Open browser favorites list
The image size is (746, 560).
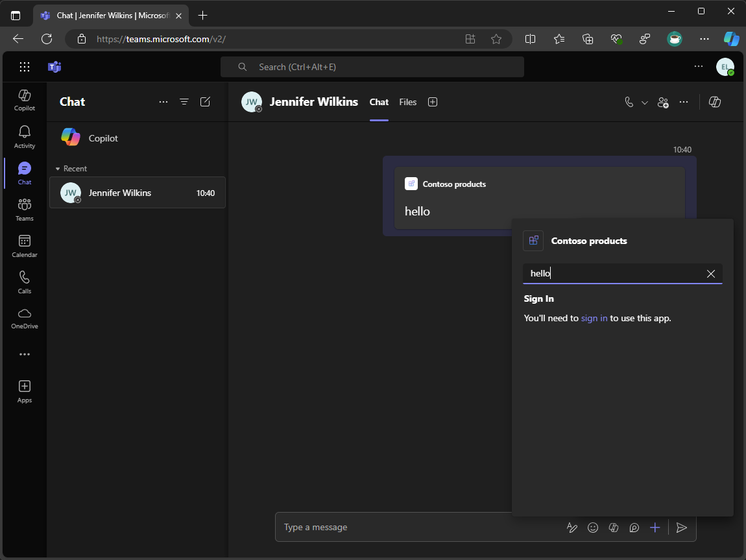559,39
